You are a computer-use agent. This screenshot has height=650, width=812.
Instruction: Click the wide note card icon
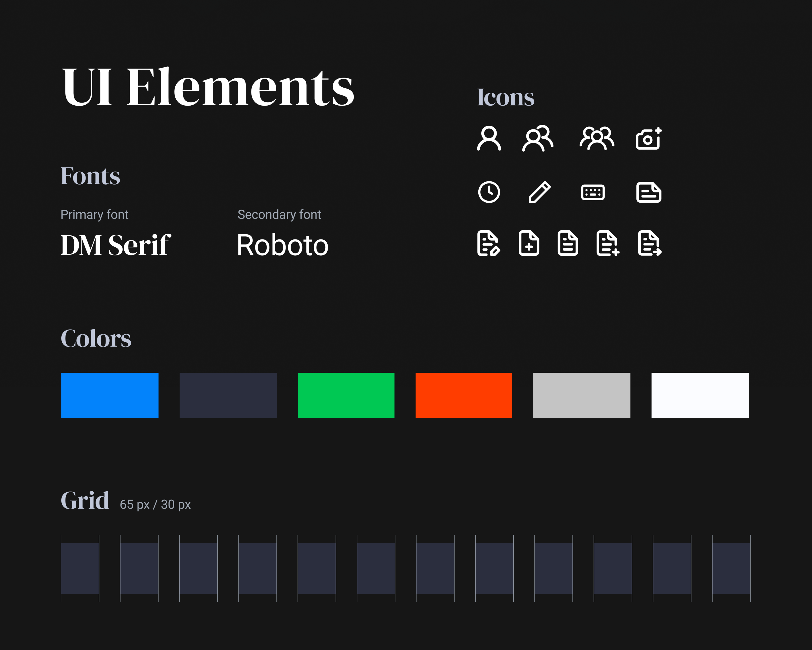(x=649, y=192)
